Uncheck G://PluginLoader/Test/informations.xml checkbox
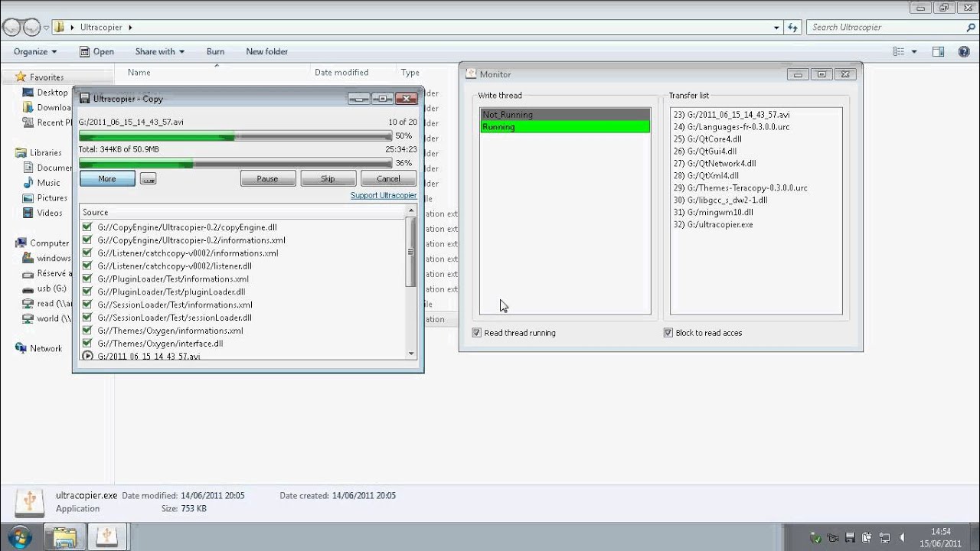The width and height of the screenshot is (980, 551). click(x=87, y=279)
